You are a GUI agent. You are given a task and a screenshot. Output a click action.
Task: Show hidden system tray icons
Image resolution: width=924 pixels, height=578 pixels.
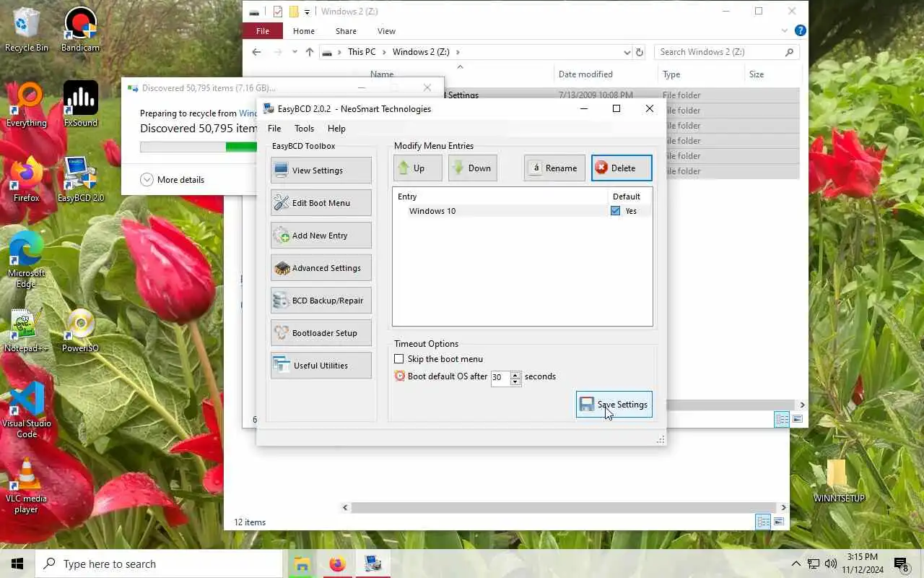[796, 564]
